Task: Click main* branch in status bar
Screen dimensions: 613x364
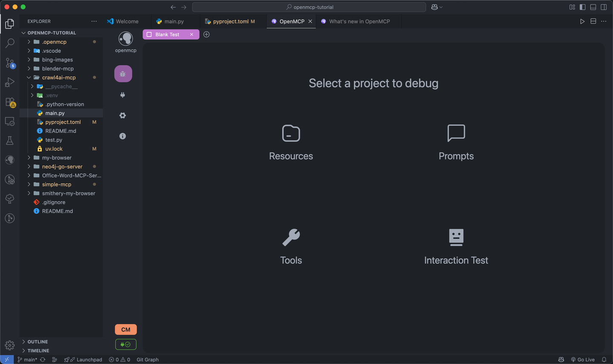Action: [x=27, y=360]
